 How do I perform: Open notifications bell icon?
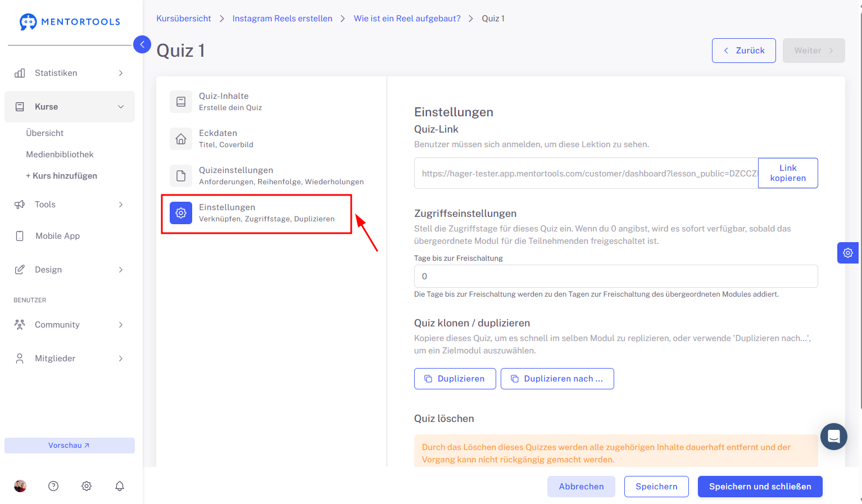(120, 486)
